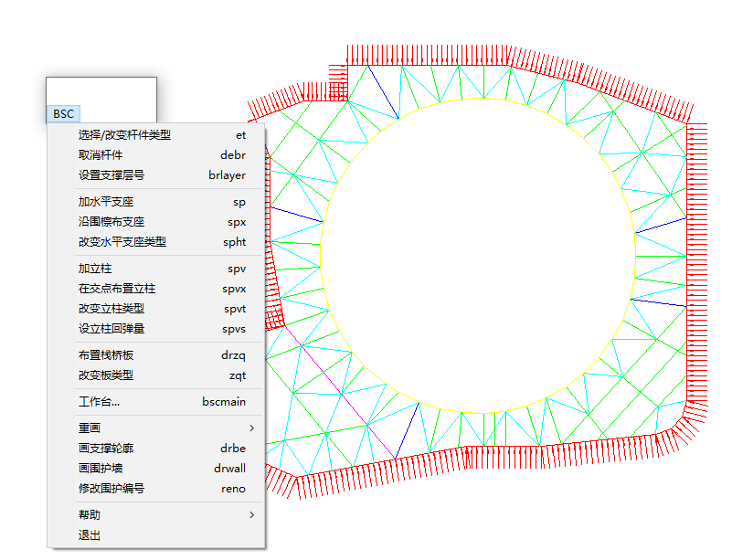Click 退出 to exit menu
732x560 pixels.
point(90,535)
